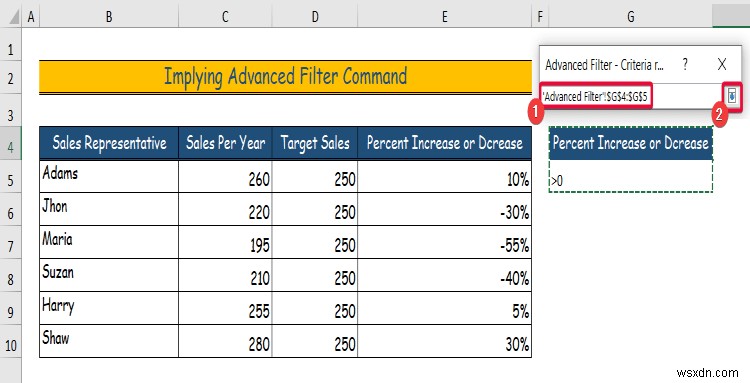Screen dimensions: 750x383
Task: Select row 2 header
Action: click(x=11, y=77)
